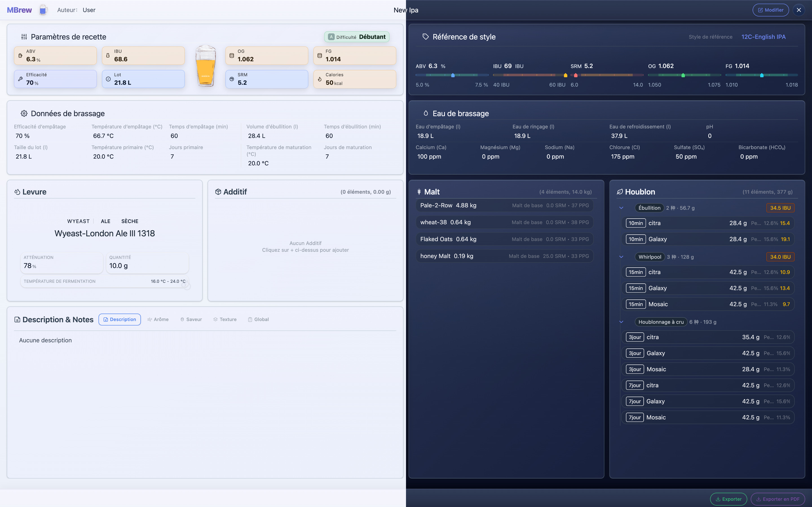Collapse the Houblonnage à cru group
812x507 pixels.
pos(621,322)
